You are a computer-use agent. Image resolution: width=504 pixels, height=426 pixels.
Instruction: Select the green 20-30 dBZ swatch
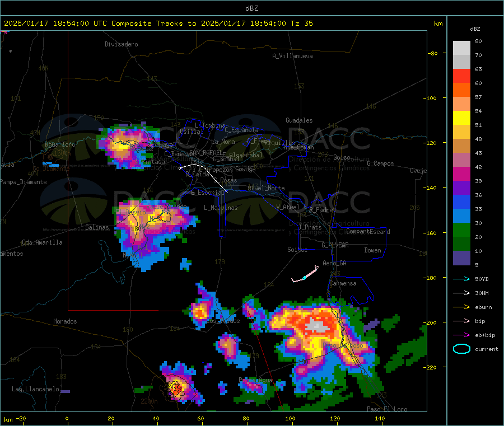[x=461, y=230]
